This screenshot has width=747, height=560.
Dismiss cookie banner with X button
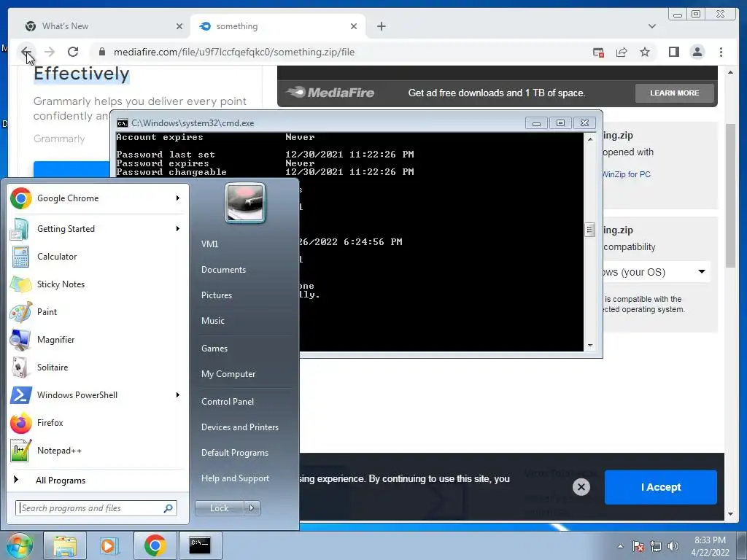(581, 487)
